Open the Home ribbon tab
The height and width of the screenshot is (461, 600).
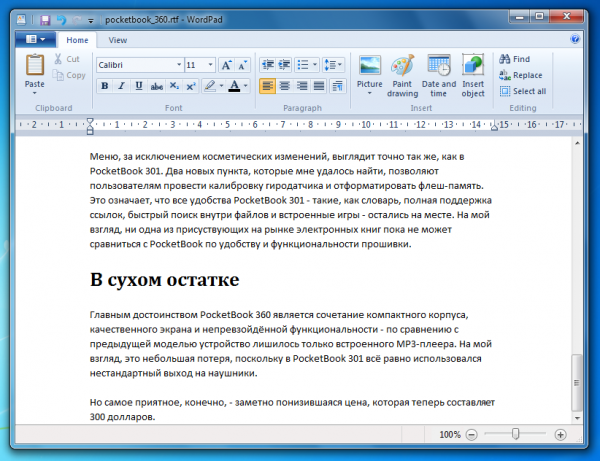click(x=77, y=40)
